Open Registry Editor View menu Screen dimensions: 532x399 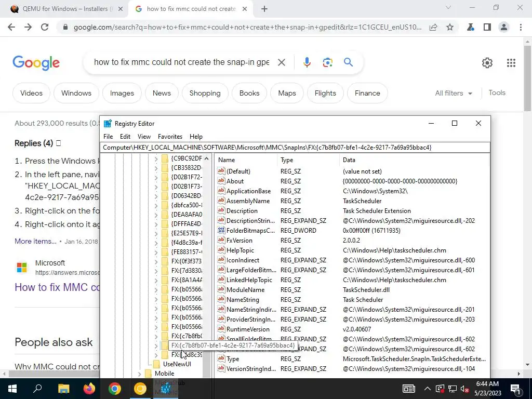pos(144,137)
